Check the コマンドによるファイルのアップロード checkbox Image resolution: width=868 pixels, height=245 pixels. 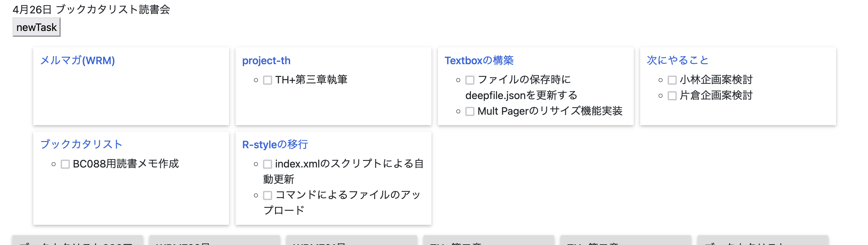(x=268, y=195)
